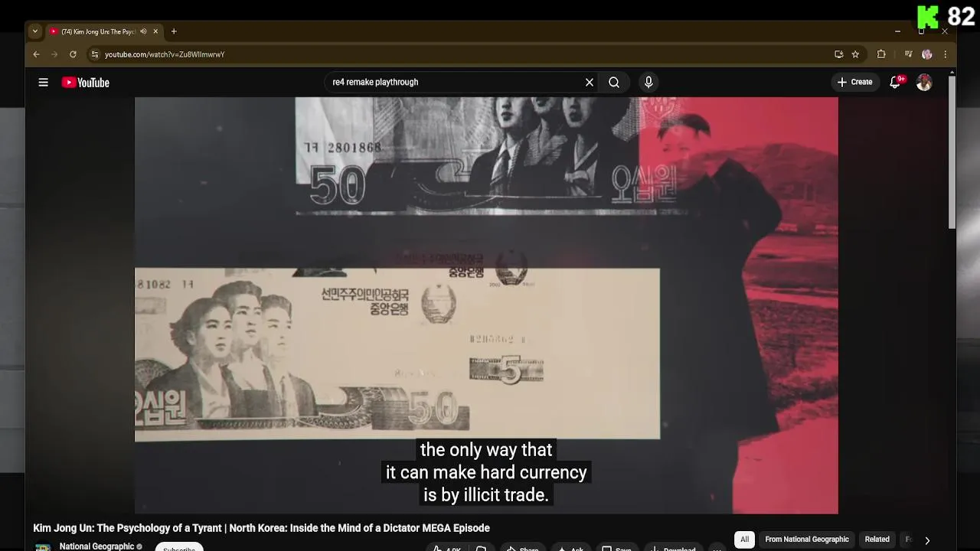Go forward with the browser forward arrow
This screenshot has width=980, height=551.
tap(54, 54)
